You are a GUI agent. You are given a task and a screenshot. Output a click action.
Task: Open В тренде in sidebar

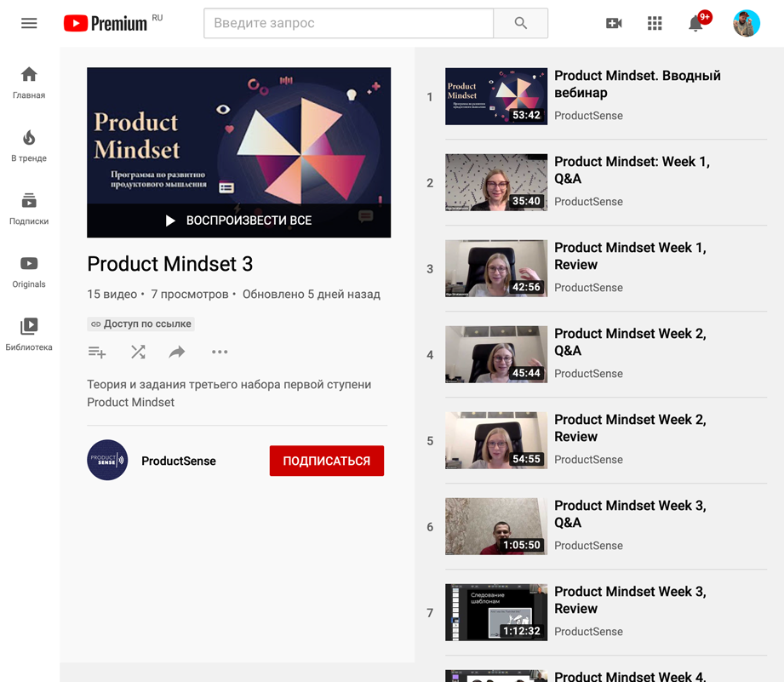click(29, 146)
